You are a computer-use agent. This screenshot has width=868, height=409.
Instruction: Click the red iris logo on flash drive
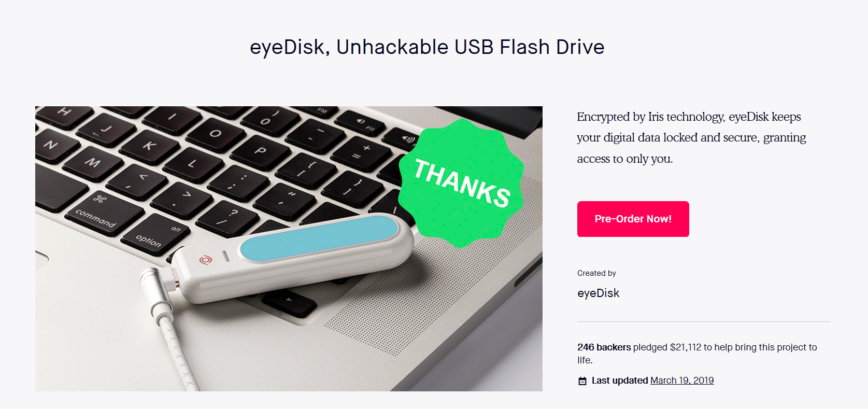pyautogui.click(x=206, y=259)
